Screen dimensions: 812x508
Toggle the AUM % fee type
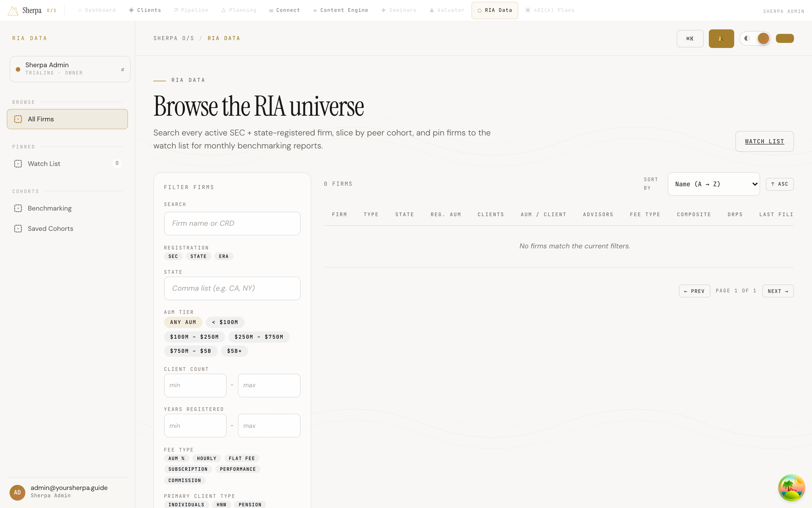pyautogui.click(x=176, y=458)
